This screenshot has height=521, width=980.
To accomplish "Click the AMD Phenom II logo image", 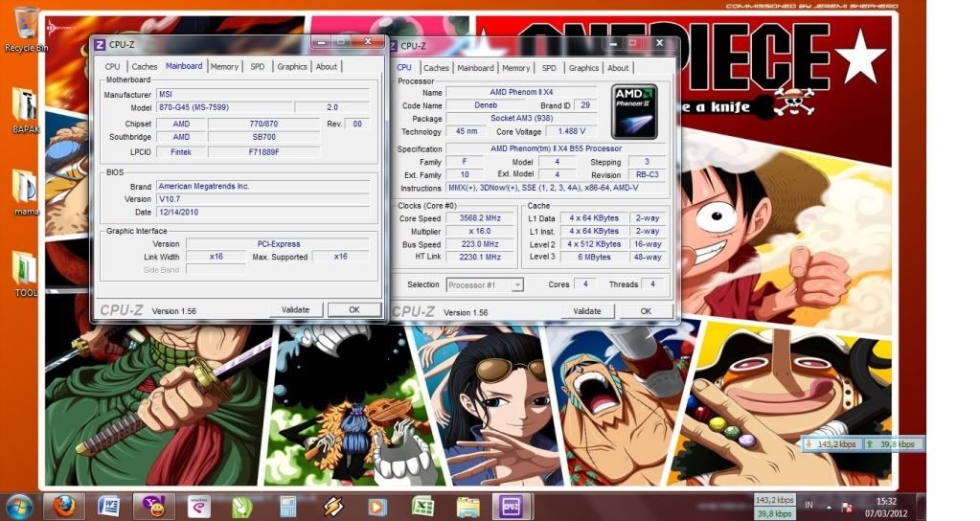I will coord(634,112).
